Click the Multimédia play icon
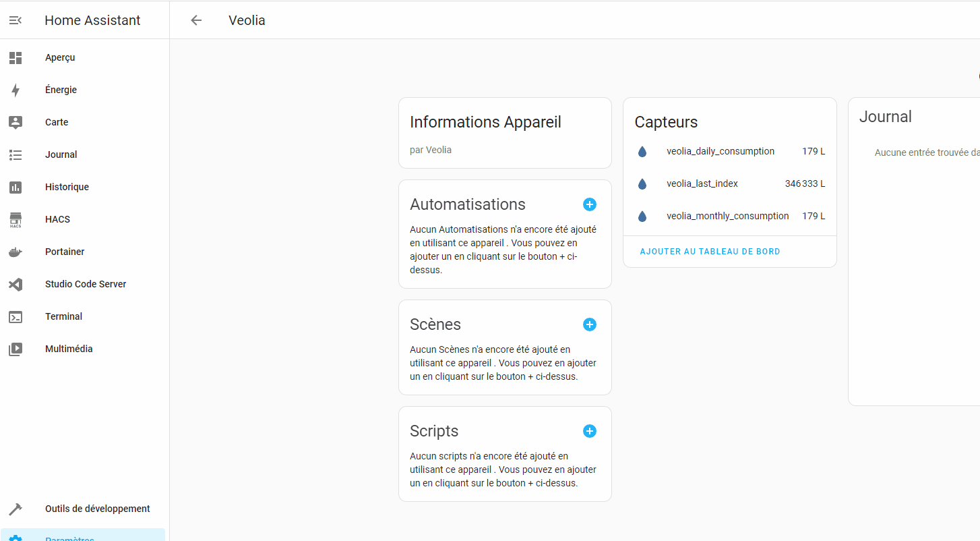Image resolution: width=980 pixels, height=541 pixels. [16, 349]
